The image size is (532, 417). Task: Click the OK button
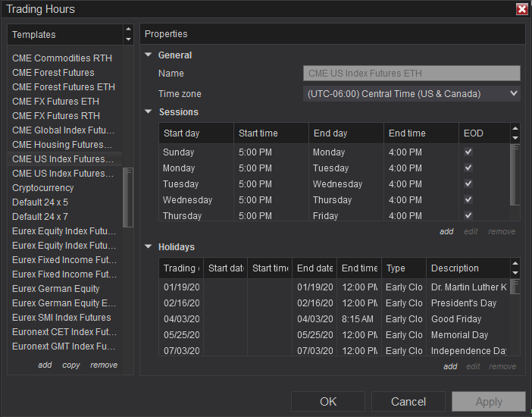click(328, 402)
